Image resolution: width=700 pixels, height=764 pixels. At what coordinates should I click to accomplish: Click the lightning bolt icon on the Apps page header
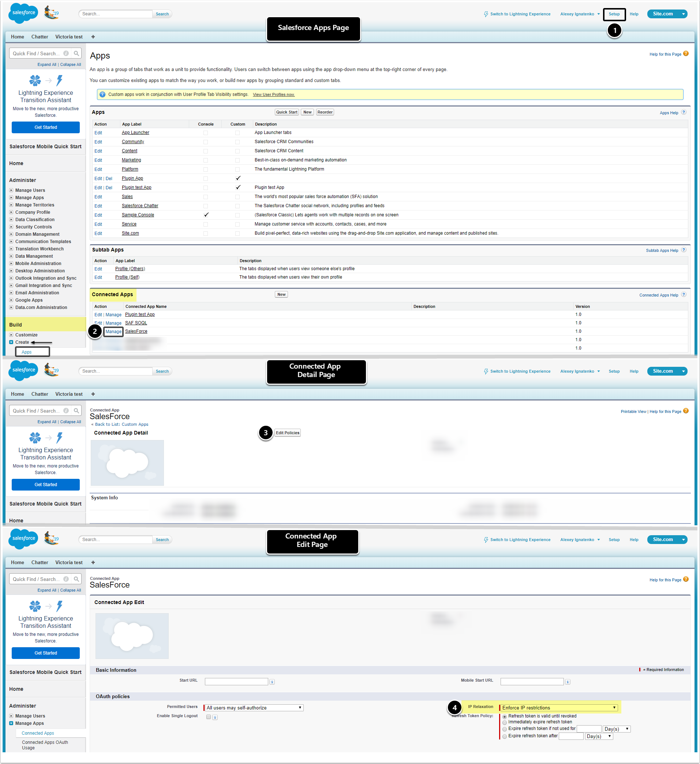point(486,14)
